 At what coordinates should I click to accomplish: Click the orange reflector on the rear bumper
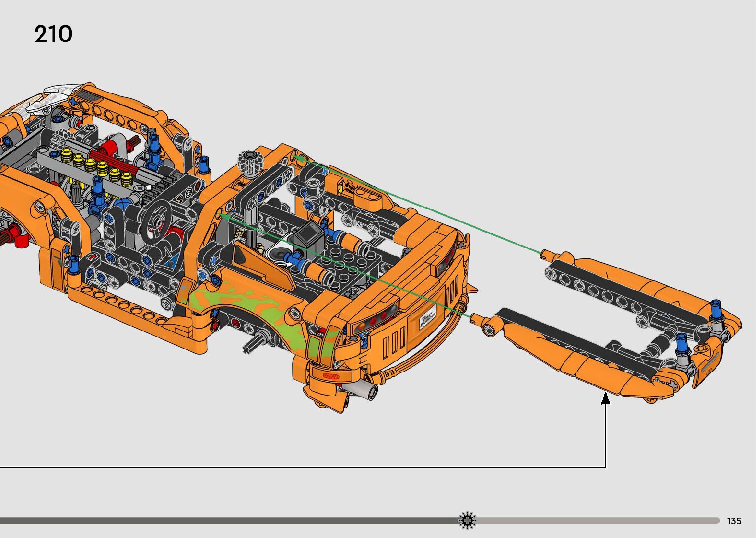click(331, 377)
